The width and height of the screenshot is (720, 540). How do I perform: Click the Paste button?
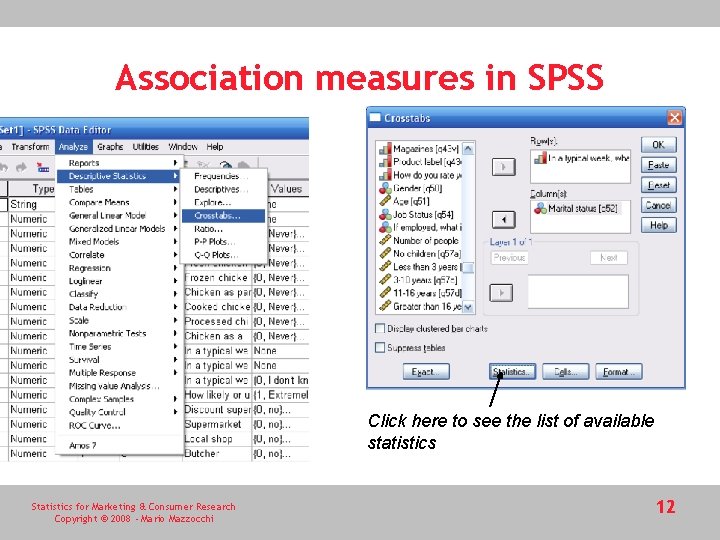click(658, 165)
